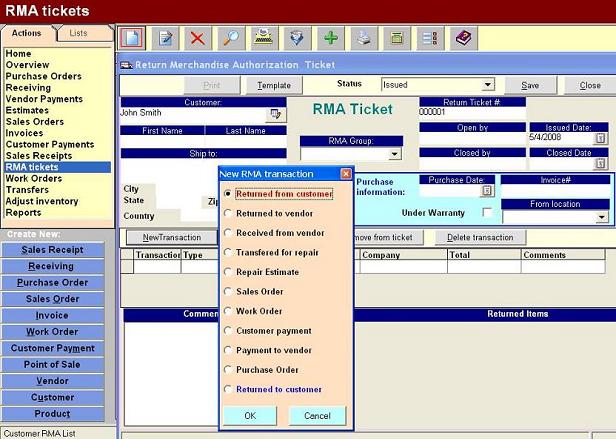This screenshot has width=616, height=439.
Task: Select the Returned to vendor radio option
Action: point(228,213)
